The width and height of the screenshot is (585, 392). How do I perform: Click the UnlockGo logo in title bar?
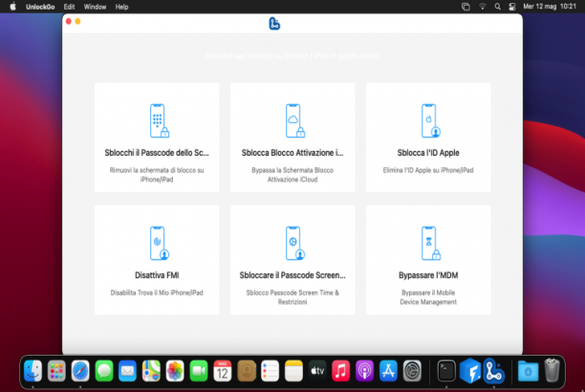274,24
